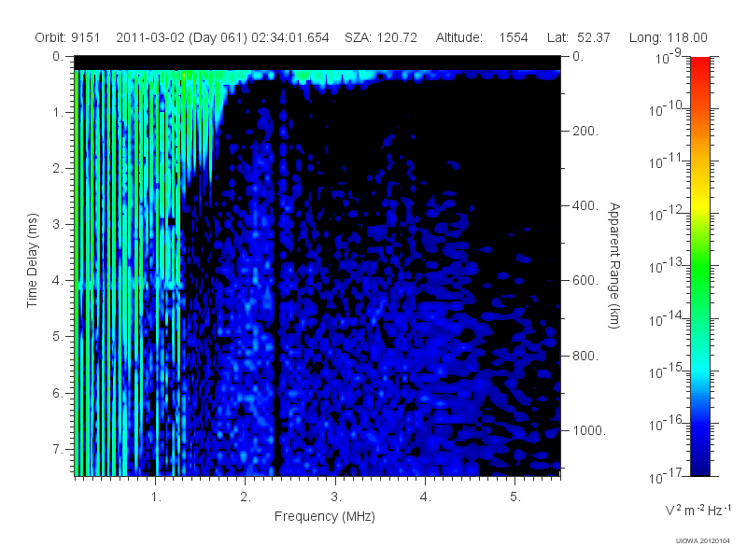Click the V² m⁻² Hz⁻¹ units label
The image size is (747, 560).
tap(698, 510)
